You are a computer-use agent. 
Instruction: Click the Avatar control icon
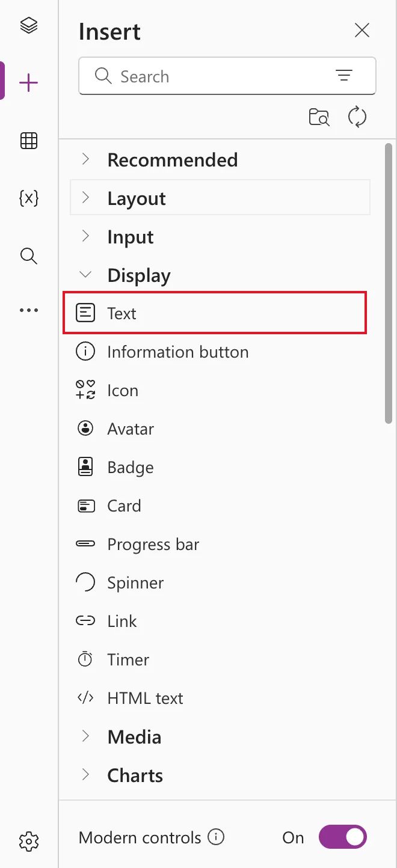pos(85,429)
